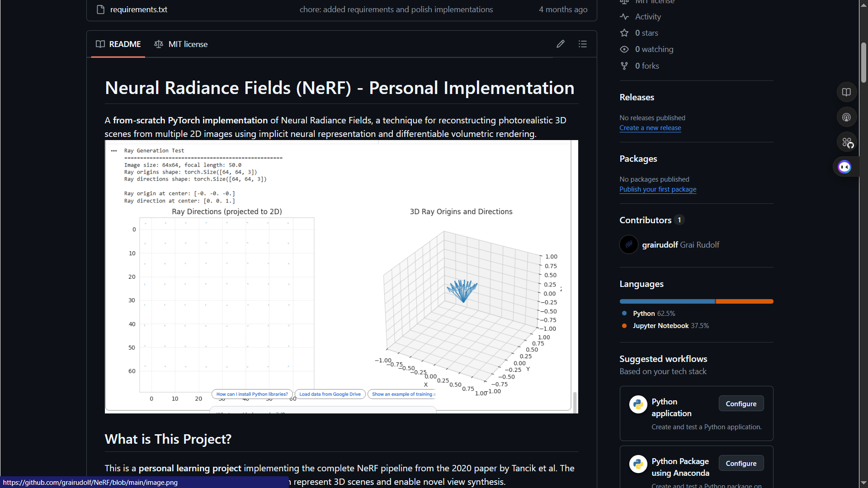This screenshot has width=868, height=488.
Task: Click the 'Ray Generation Test' output text
Action: (x=154, y=151)
